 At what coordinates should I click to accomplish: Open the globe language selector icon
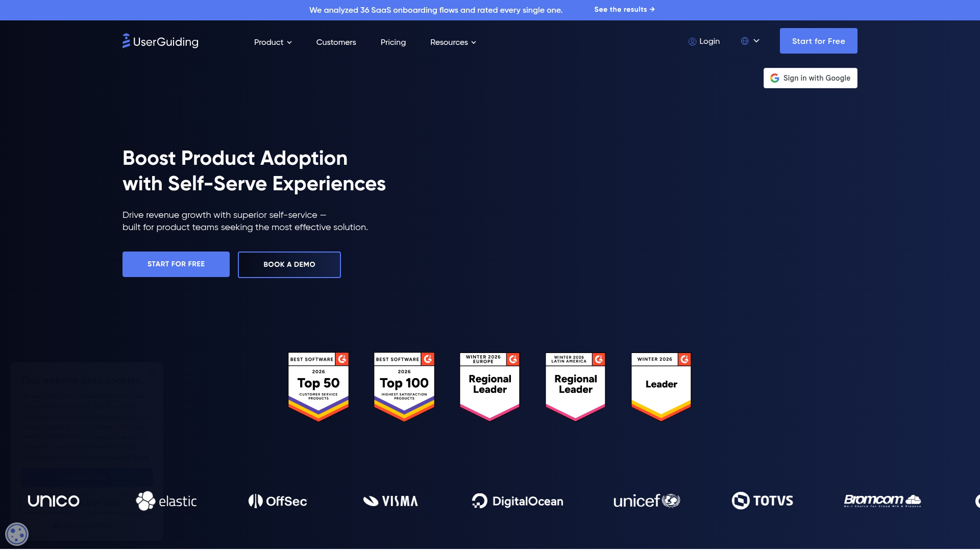point(745,41)
